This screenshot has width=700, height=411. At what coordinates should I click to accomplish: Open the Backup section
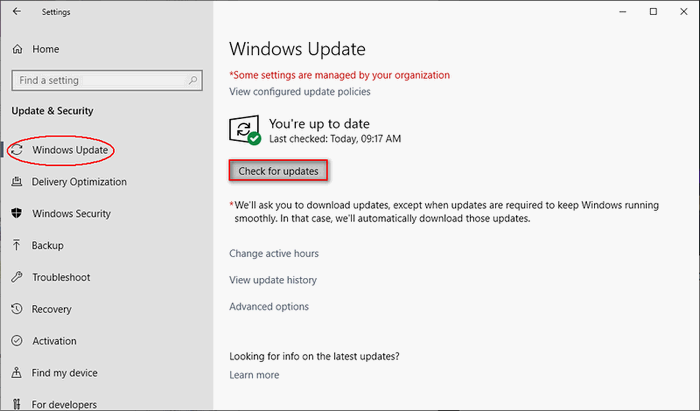47,245
